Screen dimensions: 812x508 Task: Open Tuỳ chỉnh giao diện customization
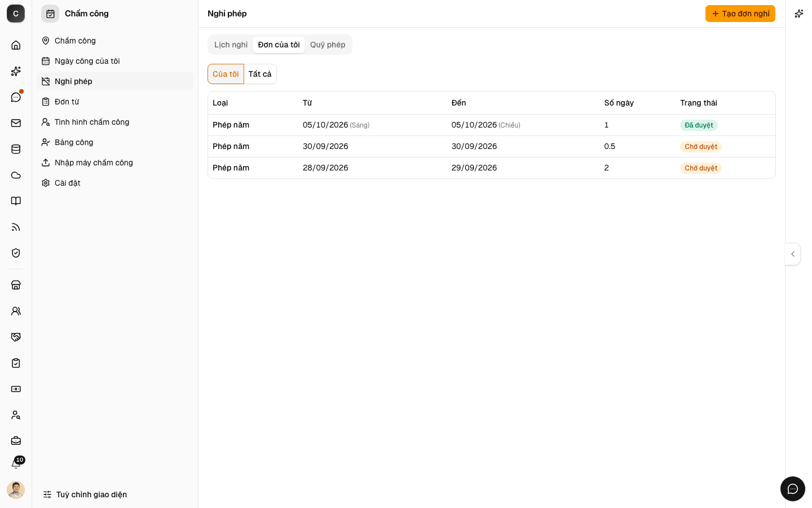[85, 494]
